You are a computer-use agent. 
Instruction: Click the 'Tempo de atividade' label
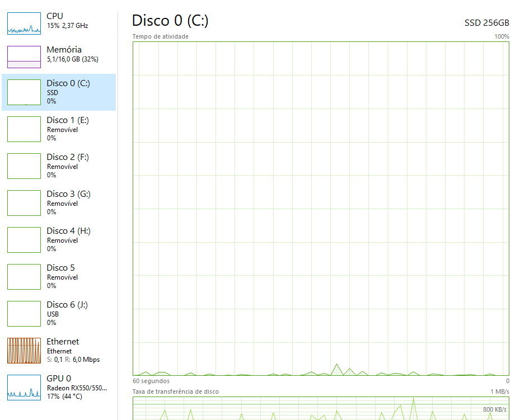(x=161, y=36)
